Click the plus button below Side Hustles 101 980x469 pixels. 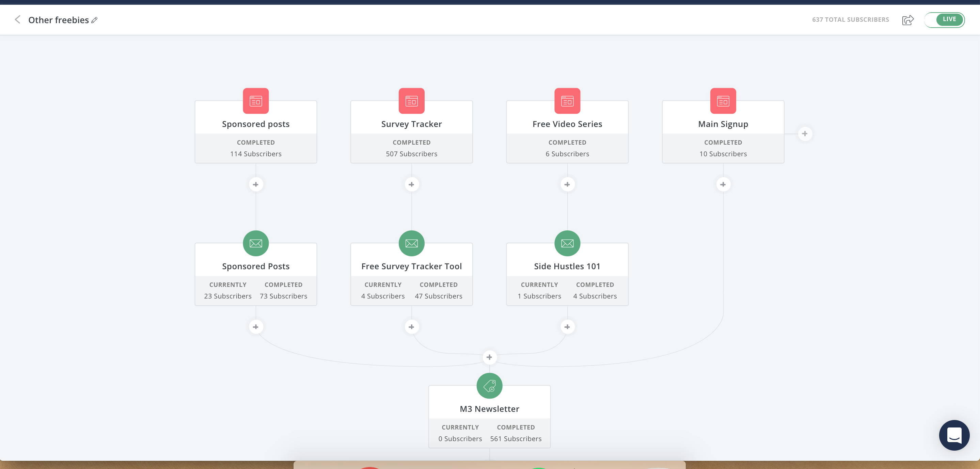pos(567,327)
